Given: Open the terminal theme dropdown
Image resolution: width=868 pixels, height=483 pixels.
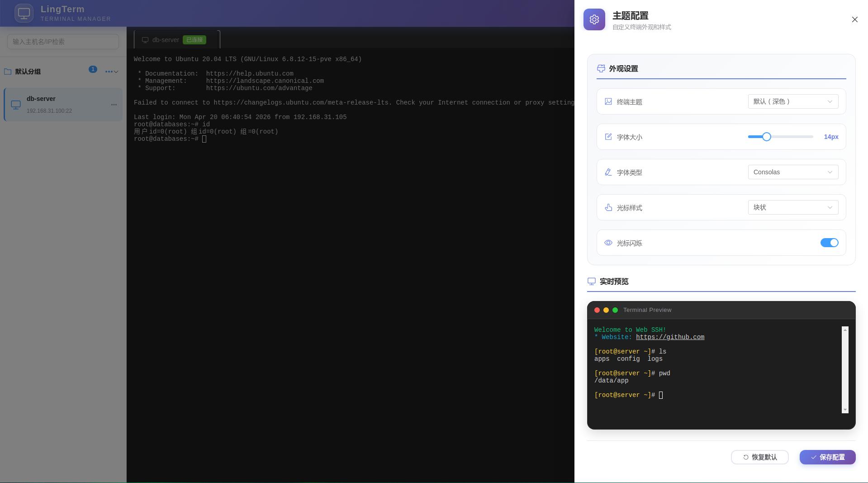Looking at the screenshot, I should (x=792, y=101).
